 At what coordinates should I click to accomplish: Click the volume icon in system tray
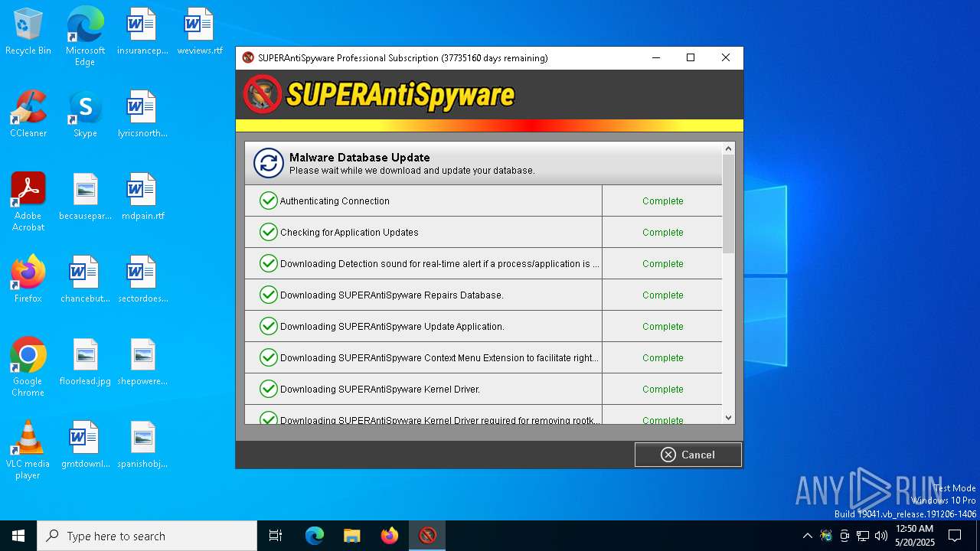[x=881, y=536]
